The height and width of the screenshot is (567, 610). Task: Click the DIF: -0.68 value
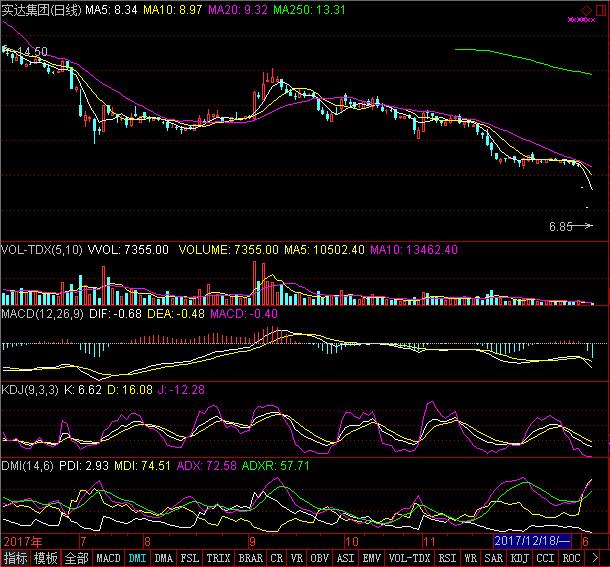click(115, 314)
